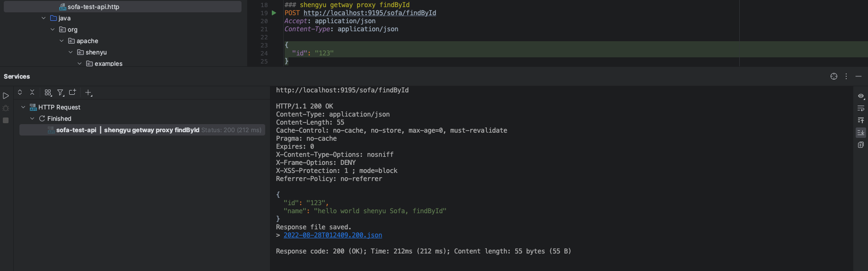Click Open in New Tab icon
Screen dimensions: 868x271
tap(72, 92)
